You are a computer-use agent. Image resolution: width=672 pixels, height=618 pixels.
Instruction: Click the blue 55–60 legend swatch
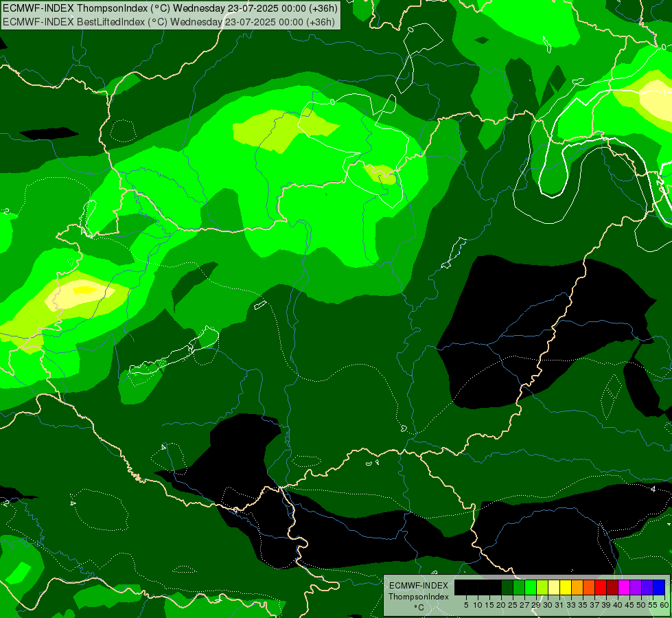coord(659,587)
